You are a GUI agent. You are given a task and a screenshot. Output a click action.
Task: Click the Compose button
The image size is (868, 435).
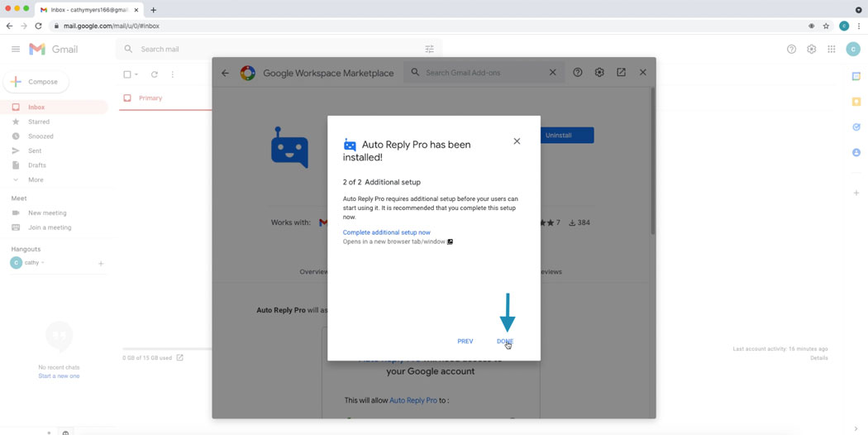pyautogui.click(x=36, y=82)
